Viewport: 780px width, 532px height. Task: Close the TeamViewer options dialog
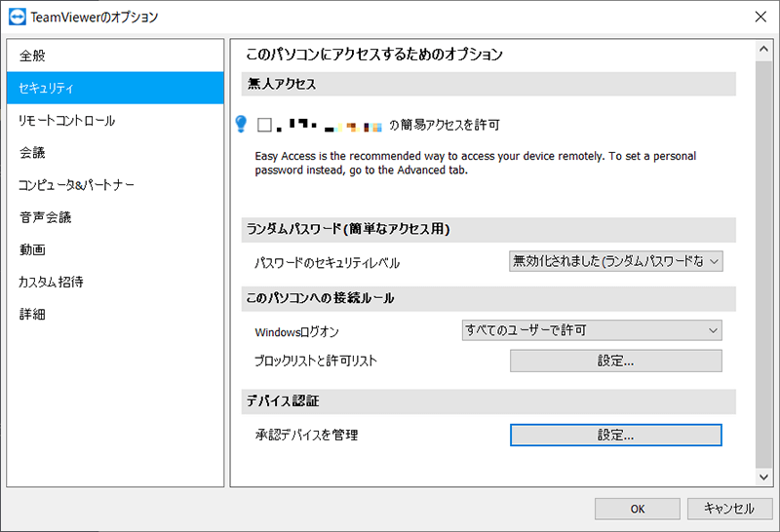tap(760, 17)
